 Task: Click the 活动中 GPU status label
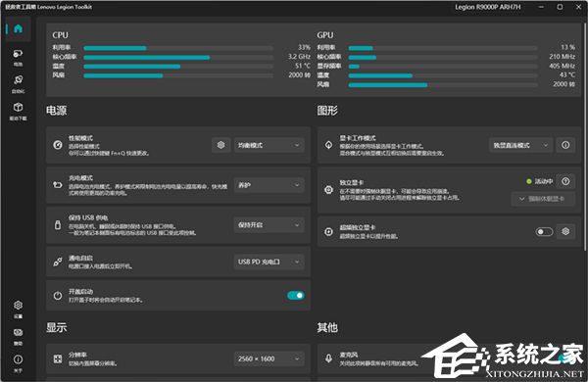543,181
